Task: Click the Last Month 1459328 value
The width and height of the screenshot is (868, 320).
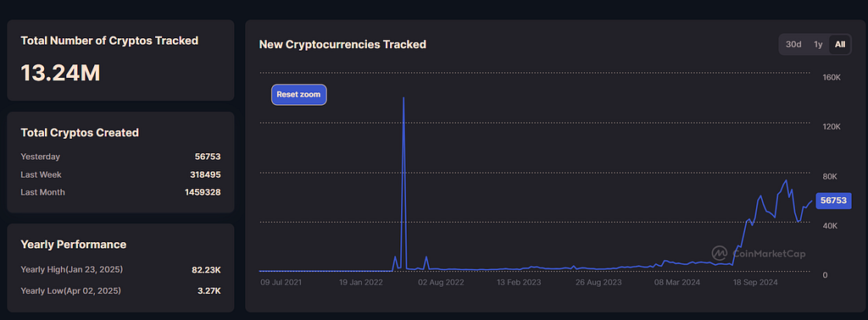Action: 203,192
